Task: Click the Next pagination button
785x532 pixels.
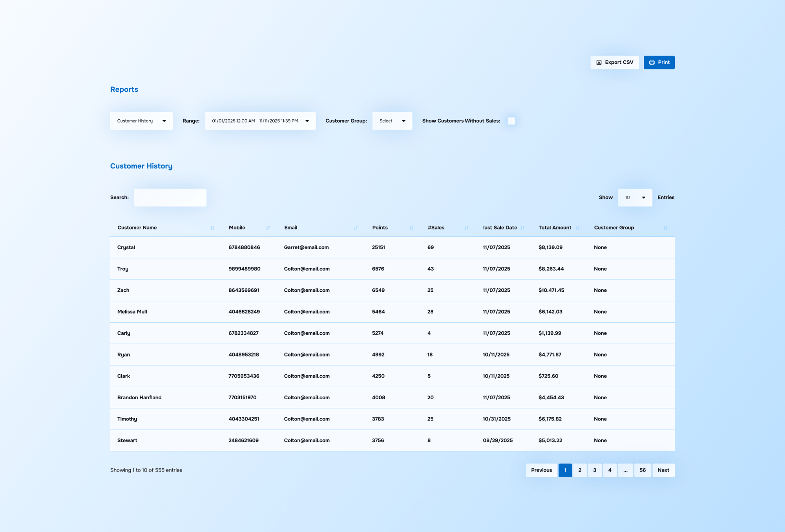Action: point(663,470)
